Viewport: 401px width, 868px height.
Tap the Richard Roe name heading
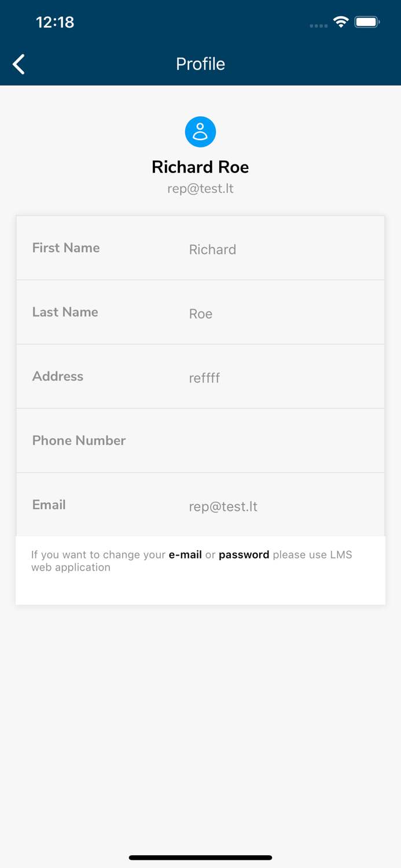pos(200,167)
